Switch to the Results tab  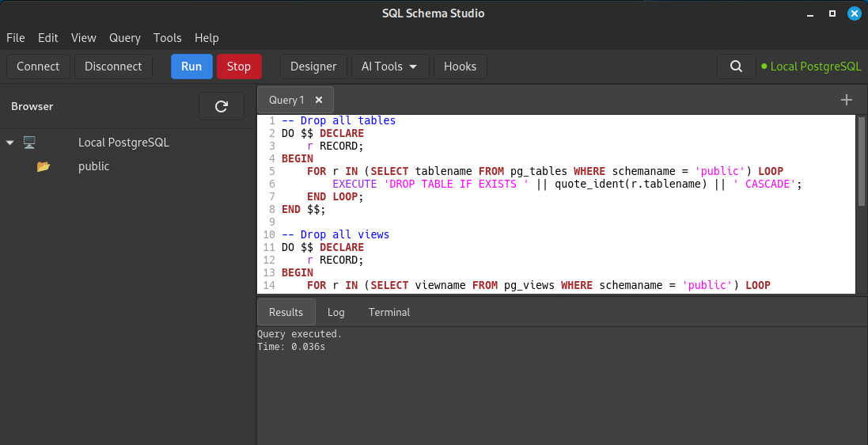(286, 312)
